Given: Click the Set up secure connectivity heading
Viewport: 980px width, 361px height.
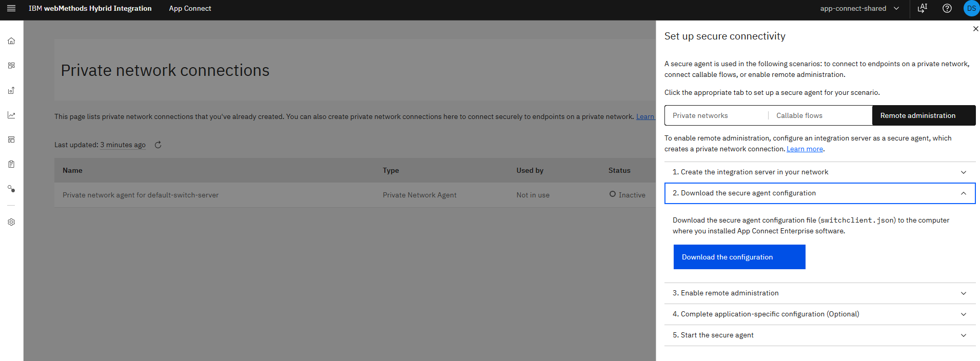Looking at the screenshot, I should pos(724,36).
